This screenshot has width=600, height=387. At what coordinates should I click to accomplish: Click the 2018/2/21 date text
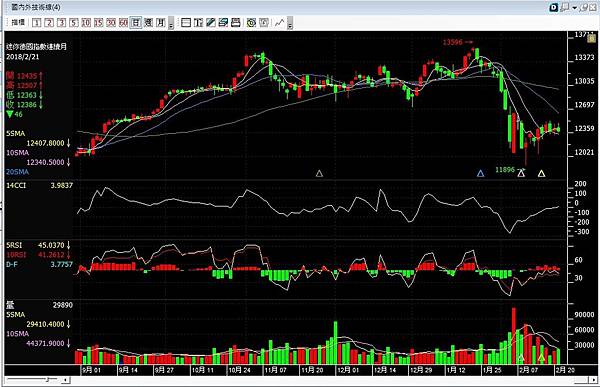coord(23,57)
